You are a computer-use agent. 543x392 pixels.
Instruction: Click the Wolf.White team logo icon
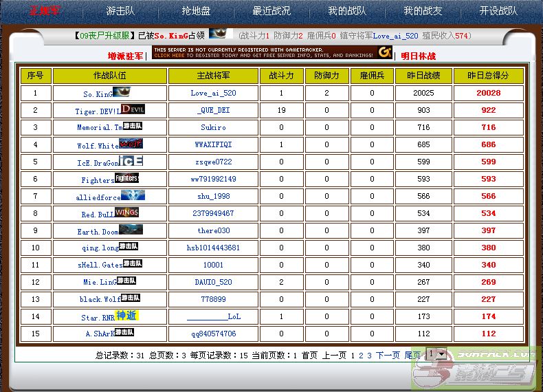tap(131, 144)
